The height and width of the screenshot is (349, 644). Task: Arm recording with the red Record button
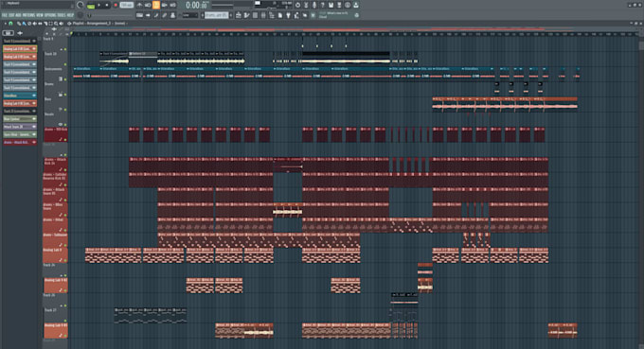[116, 6]
